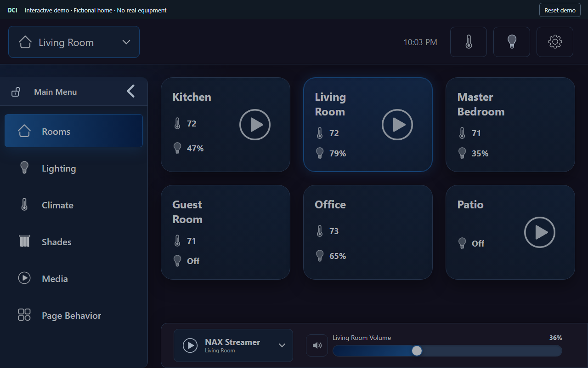588x368 pixels.
Task: Click the Living Room card bulb icon
Action: point(320,153)
